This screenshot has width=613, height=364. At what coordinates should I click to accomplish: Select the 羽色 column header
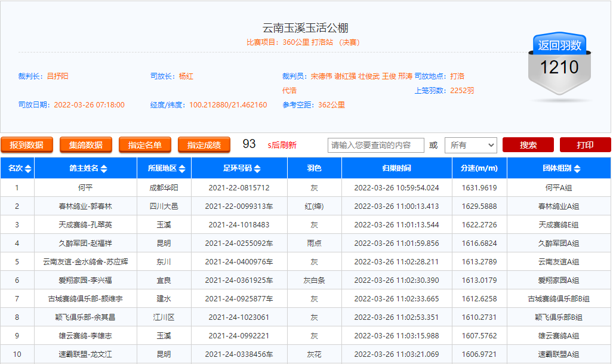314,169
